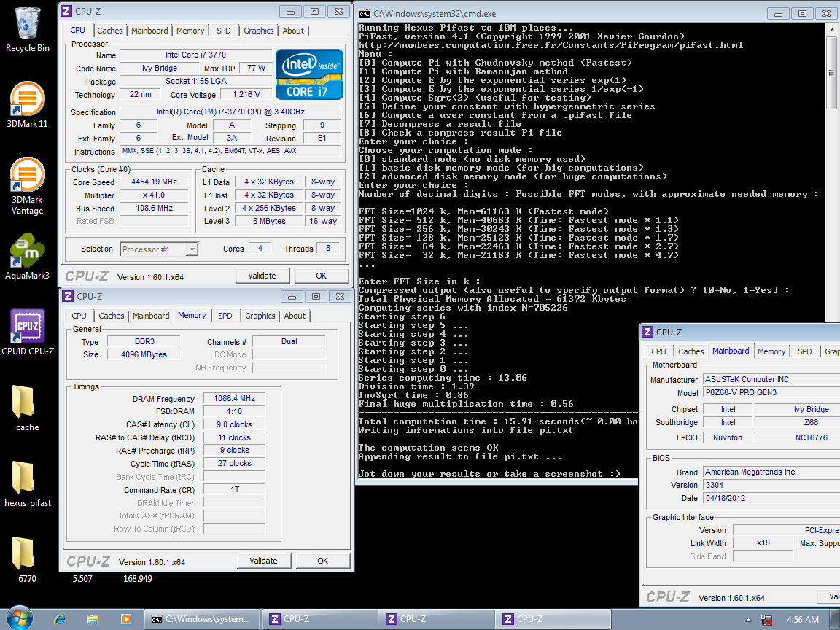Open Memory tab in Mainboard CPU-Z window

click(771, 351)
